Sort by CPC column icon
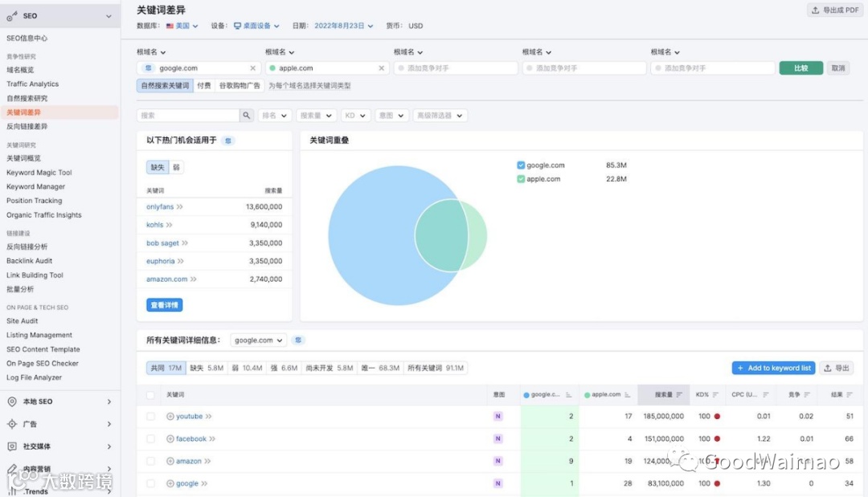The width and height of the screenshot is (868, 497). pyautogui.click(x=766, y=395)
